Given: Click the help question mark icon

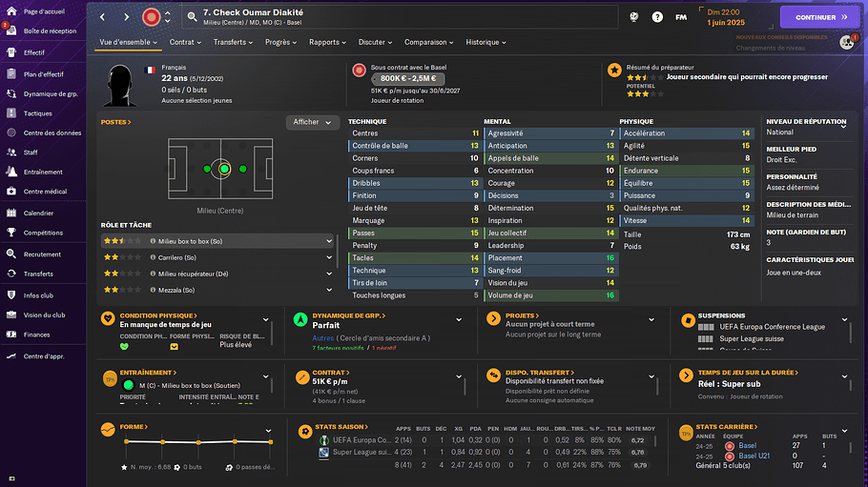Looking at the screenshot, I should click(657, 17).
